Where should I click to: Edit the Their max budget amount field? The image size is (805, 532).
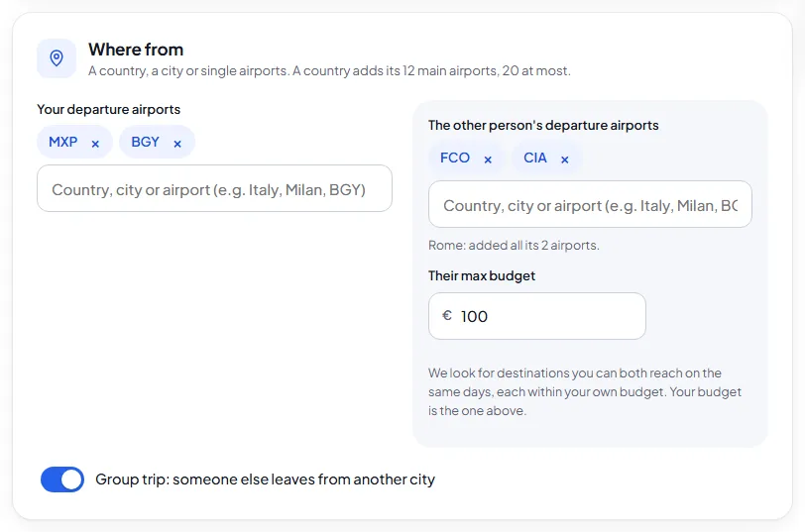[537, 316]
